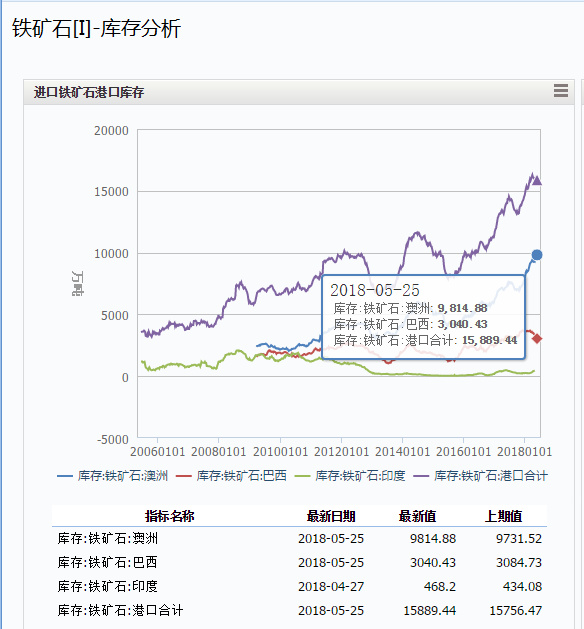Click the 最新日期 column header
584x629 pixels.
[331, 516]
